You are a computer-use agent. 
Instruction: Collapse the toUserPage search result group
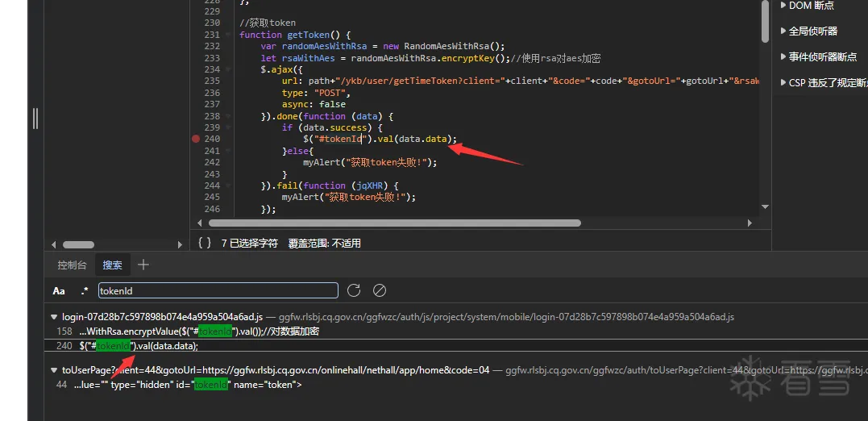pyautogui.click(x=54, y=370)
